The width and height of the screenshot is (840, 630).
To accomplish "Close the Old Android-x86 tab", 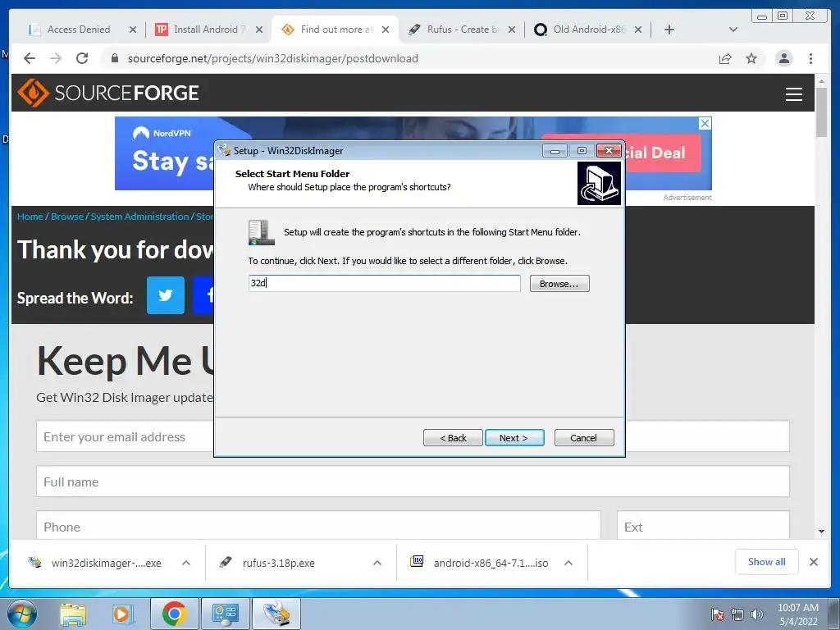I will click(x=638, y=30).
